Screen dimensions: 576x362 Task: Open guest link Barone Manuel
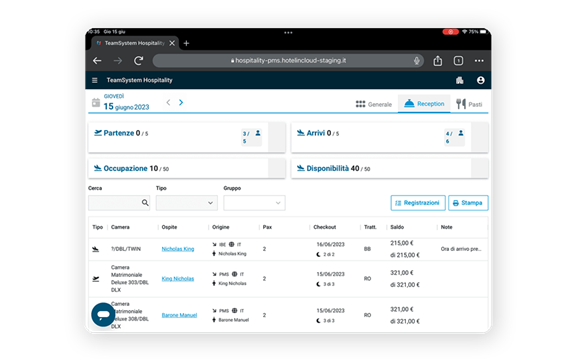(179, 315)
